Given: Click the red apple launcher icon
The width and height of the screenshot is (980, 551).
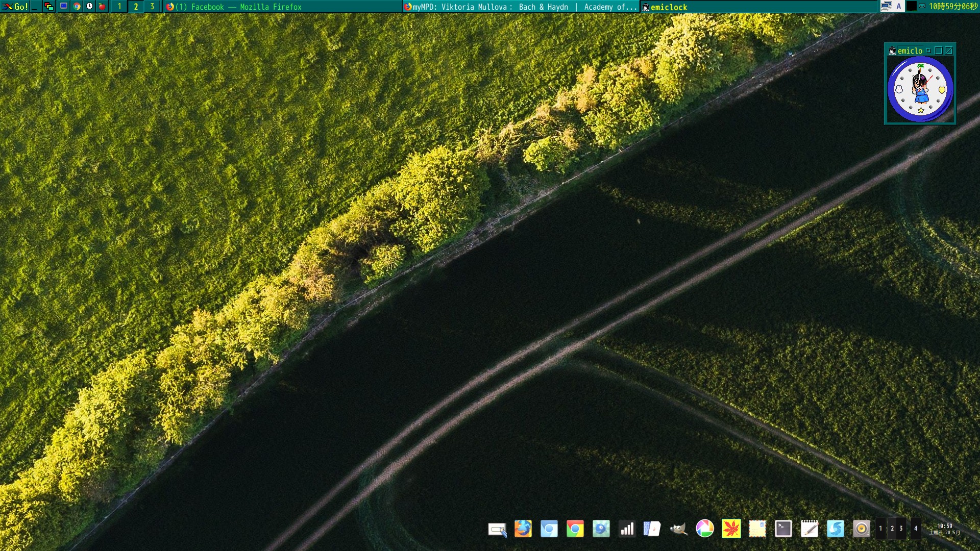Looking at the screenshot, I should coord(102,7).
